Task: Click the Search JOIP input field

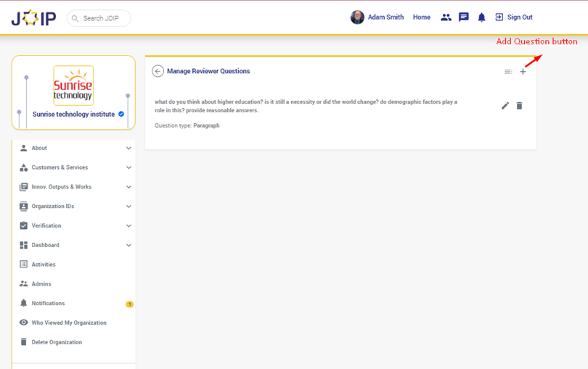Action: (x=103, y=18)
